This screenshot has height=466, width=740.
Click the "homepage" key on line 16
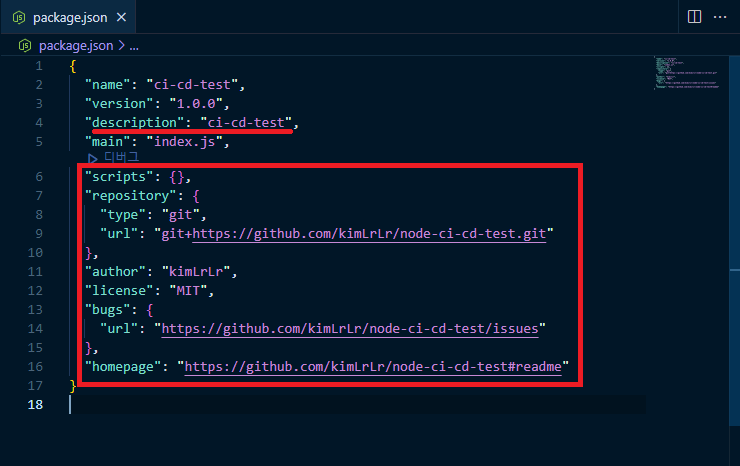click(x=123, y=367)
